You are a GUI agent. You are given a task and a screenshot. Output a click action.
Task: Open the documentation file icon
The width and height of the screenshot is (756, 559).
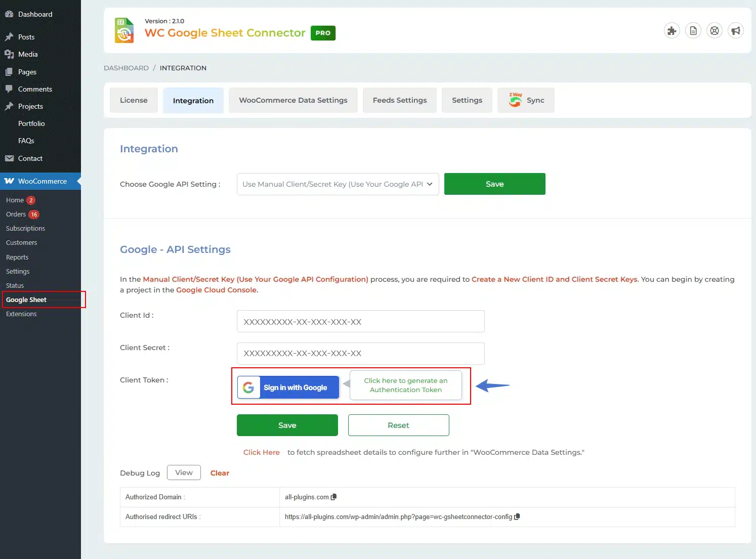tap(693, 31)
